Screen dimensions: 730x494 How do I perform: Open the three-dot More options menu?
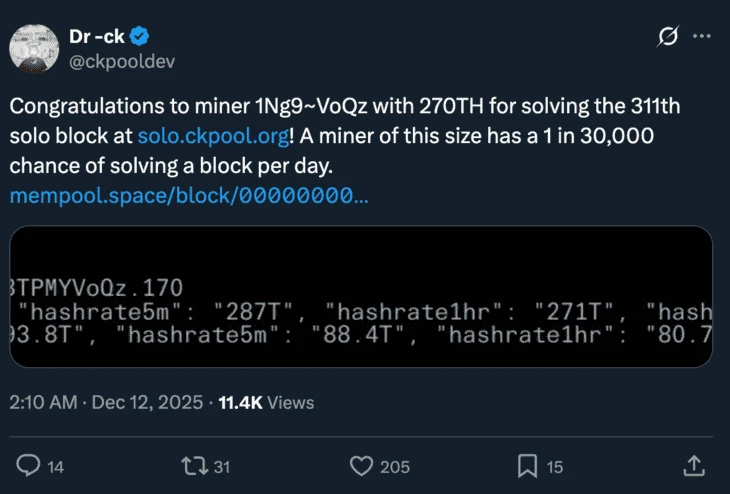coord(702,37)
